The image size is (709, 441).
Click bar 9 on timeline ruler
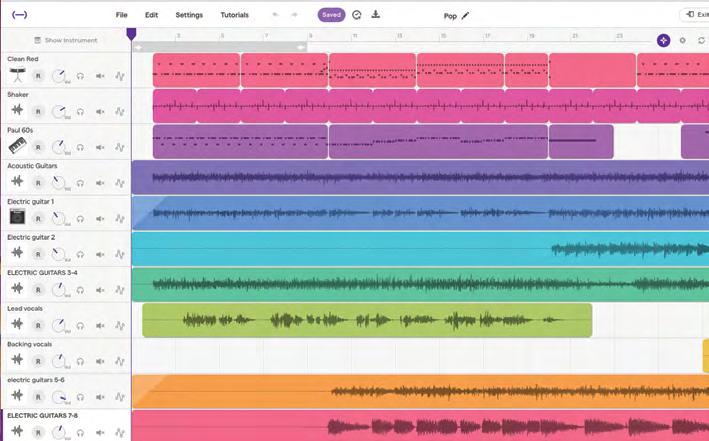pyautogui.click(x=311, y=35)
